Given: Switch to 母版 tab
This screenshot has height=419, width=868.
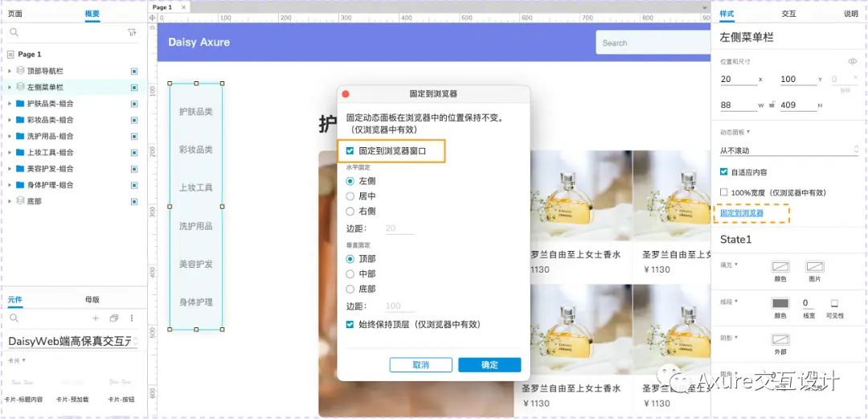Looking at the screenshot, I should pyautogui.click(x=92, y=299).
